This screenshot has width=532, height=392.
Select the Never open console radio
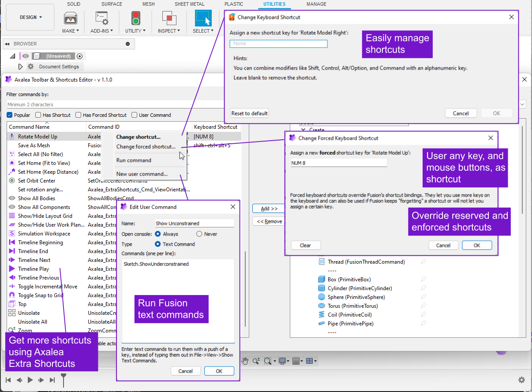[199, 234]
